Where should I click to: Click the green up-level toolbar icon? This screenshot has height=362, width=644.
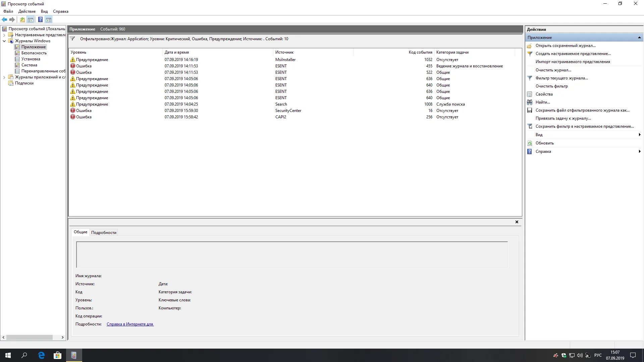[22, 19]
